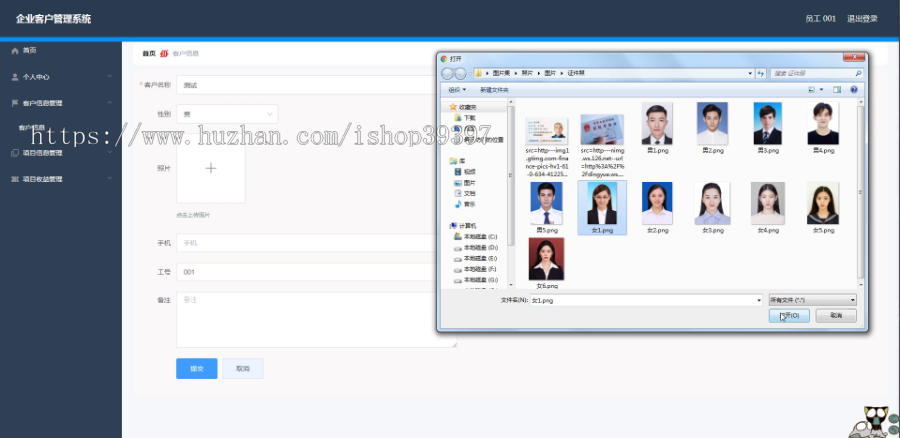Expand the 个人中心 menu chevron

point(110,76)
